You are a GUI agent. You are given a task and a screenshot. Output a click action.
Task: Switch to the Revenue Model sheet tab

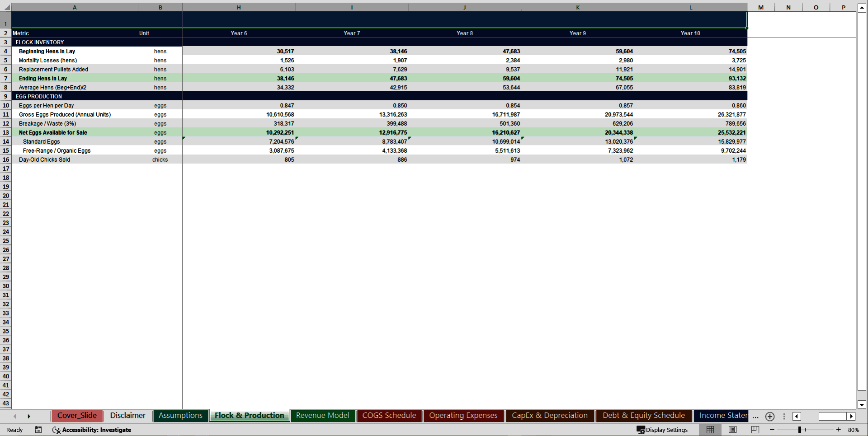pyautogui.click(x=322, y=416)
